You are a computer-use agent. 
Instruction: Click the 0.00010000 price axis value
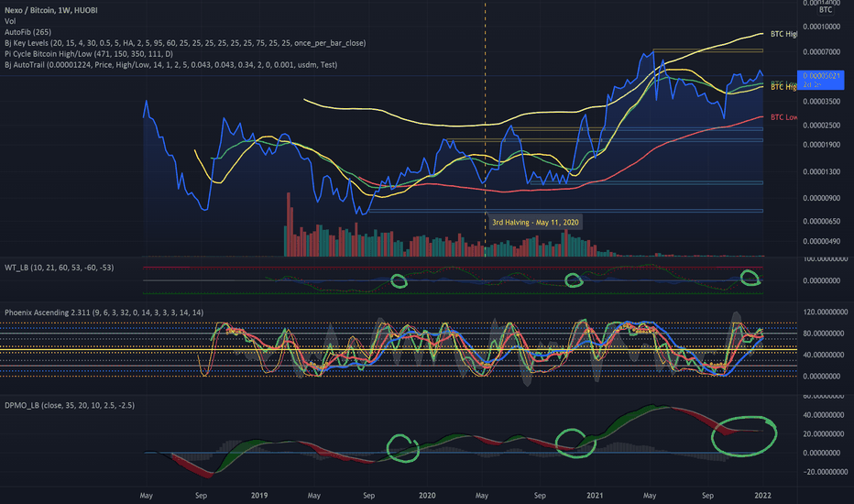coord(821,27)
